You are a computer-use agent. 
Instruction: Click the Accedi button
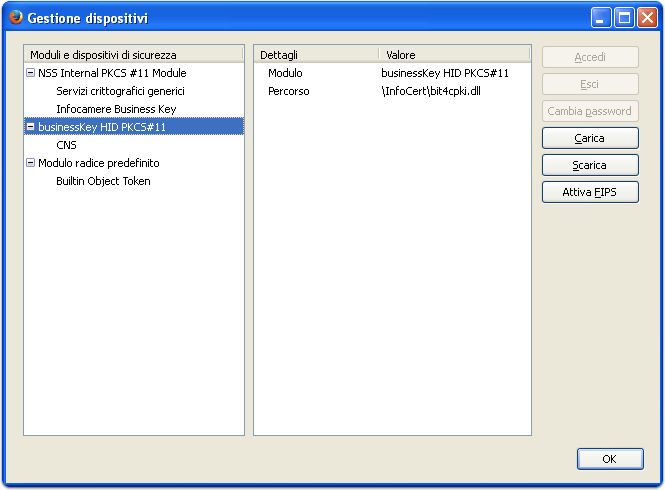click(x=590, y=57)
